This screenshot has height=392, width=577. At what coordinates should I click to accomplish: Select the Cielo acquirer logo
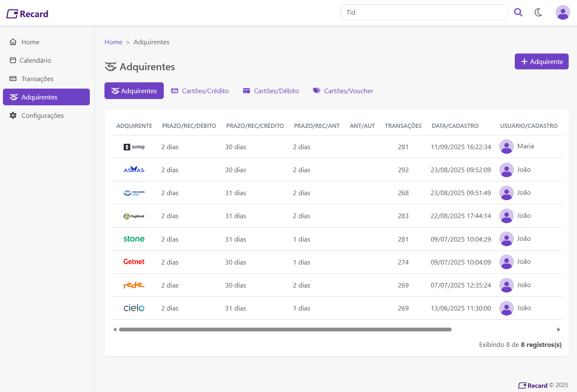pos(134,308)
